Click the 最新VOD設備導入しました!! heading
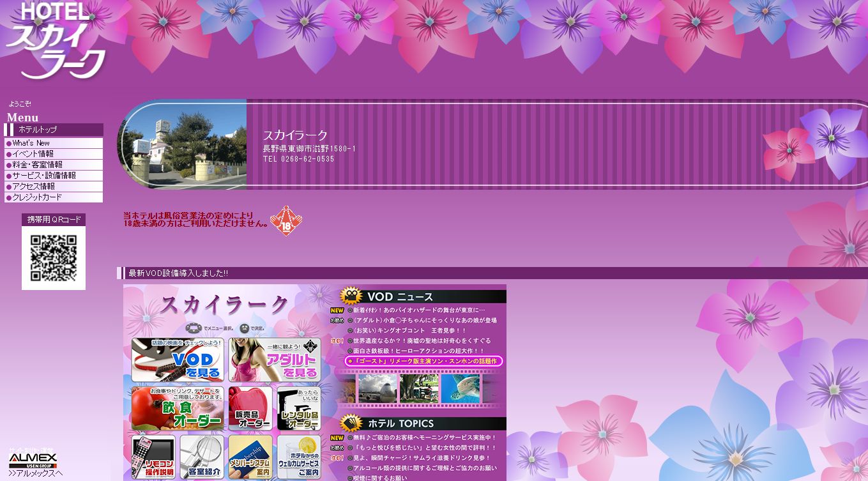 tap(178, 273)
